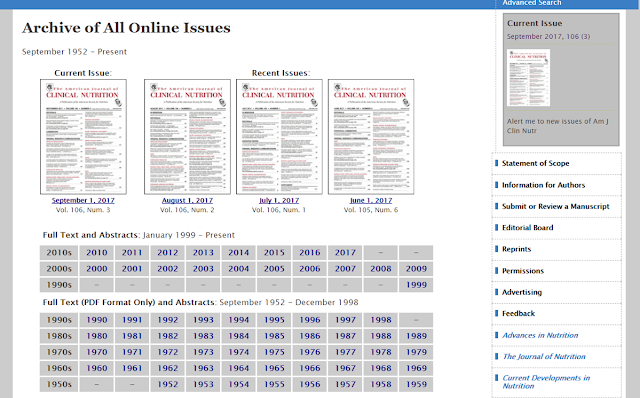
Task: Click the sidebar Current Issue cover thumbnail
Action: click(528, 78)
